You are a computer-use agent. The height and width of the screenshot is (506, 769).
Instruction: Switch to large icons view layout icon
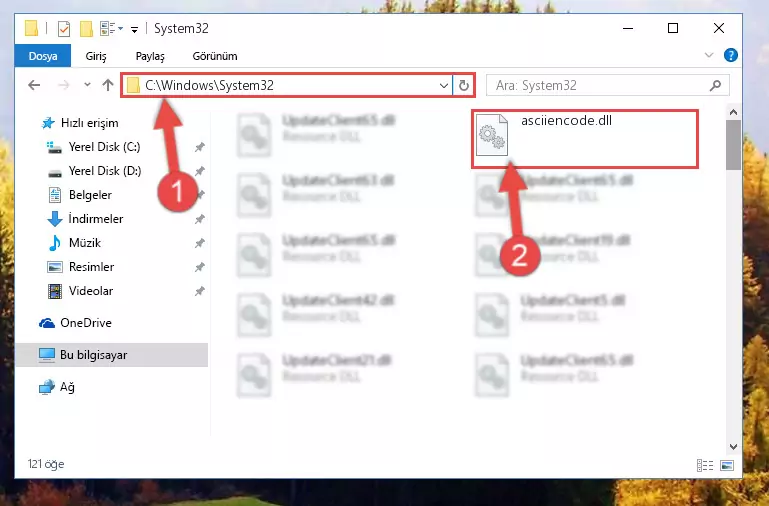[x=727, y=465]
